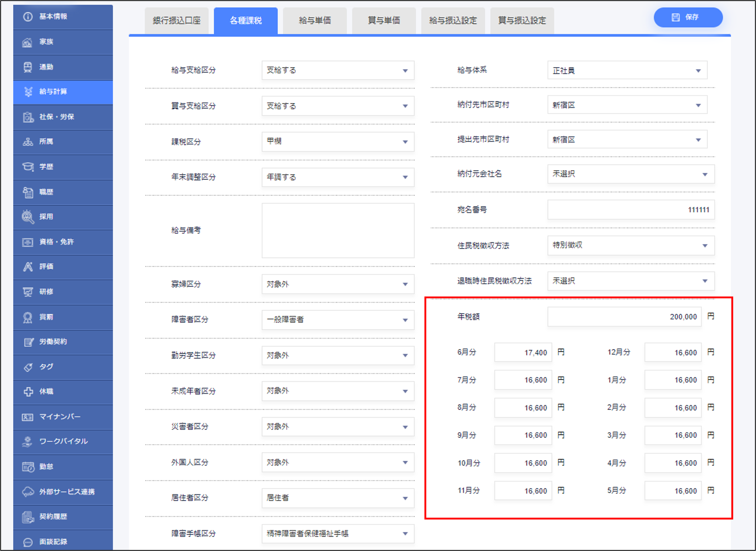Open the 採用 magnifier icon item
756x551 pixels.
click(x=28, y=217)
